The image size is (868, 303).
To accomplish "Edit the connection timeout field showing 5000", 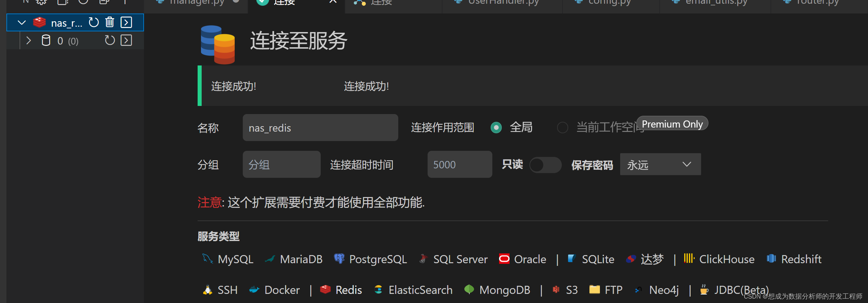I will [x=460, y=164].
